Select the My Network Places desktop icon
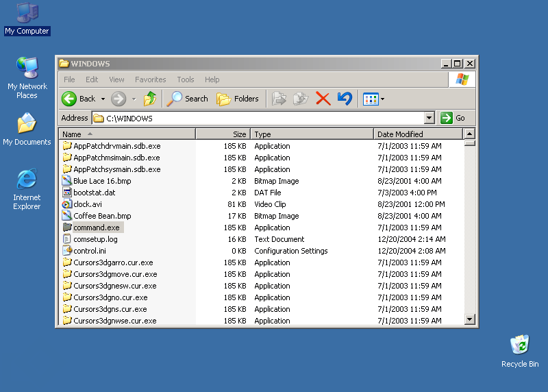This screenshot has height=392, width=548. [x=27, y=77]
